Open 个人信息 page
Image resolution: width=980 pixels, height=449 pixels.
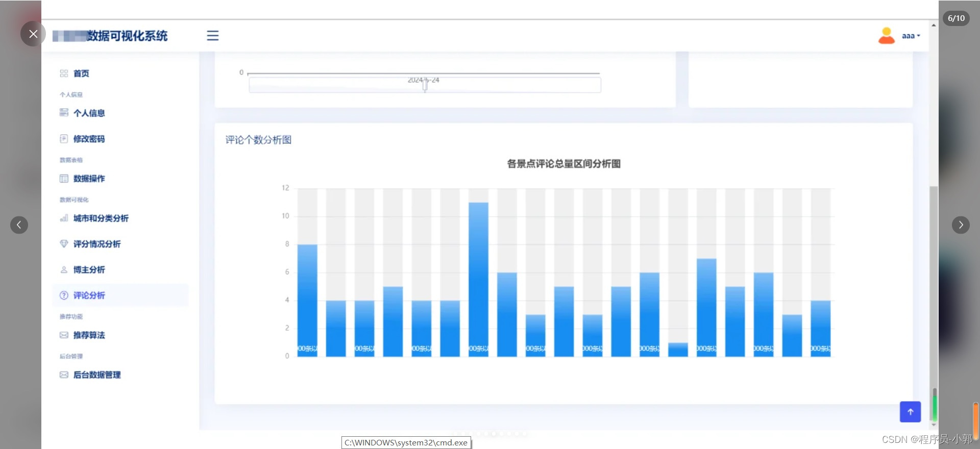[x=89, y=113]
